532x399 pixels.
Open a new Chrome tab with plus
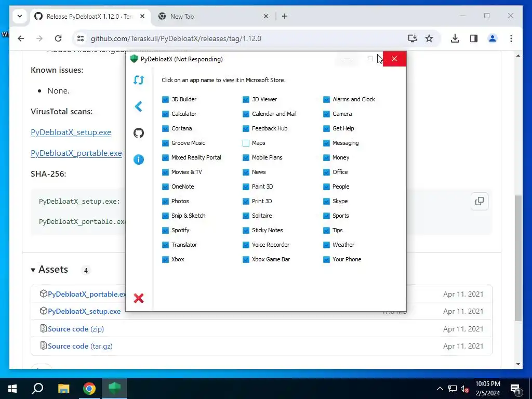[285, 16]
